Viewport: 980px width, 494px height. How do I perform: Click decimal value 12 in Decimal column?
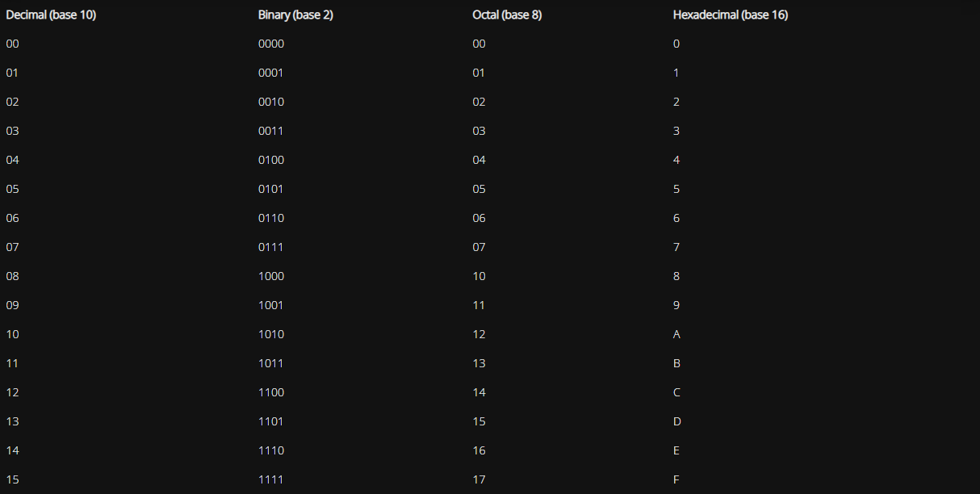pos(12,392)
